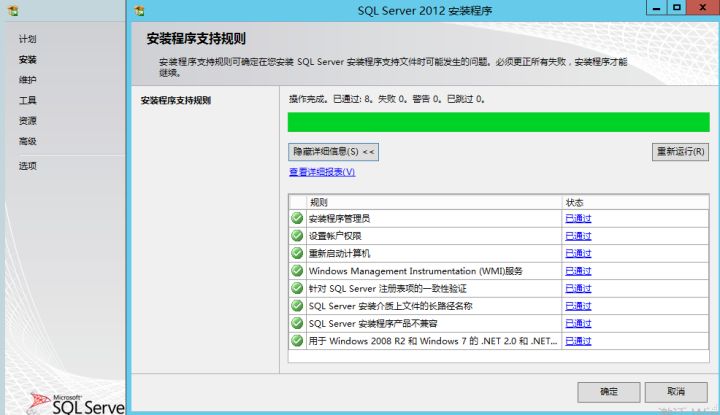720x415 pixels.
Task: Maximize the SQL Server 2012 setup window
Action: 676,8
